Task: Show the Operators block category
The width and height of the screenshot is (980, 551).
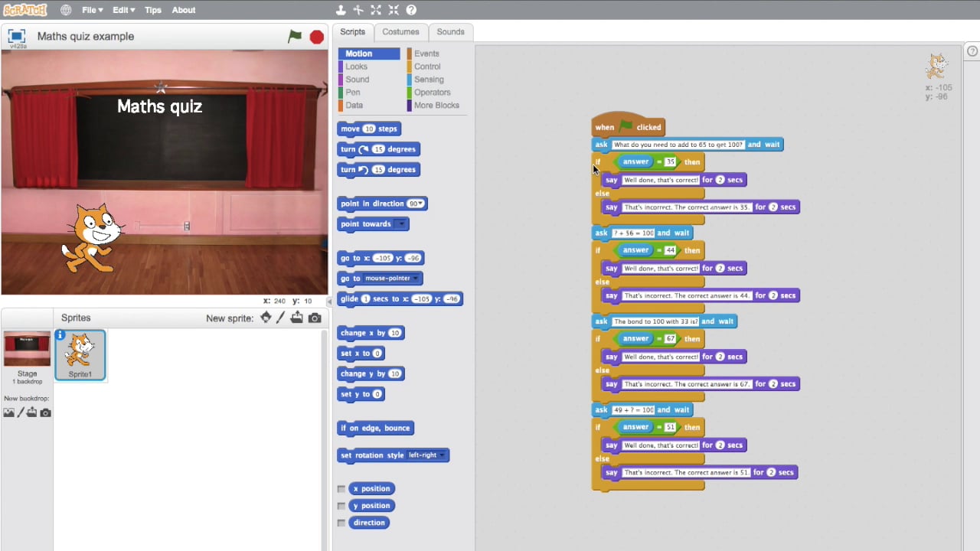Action: 432,93
